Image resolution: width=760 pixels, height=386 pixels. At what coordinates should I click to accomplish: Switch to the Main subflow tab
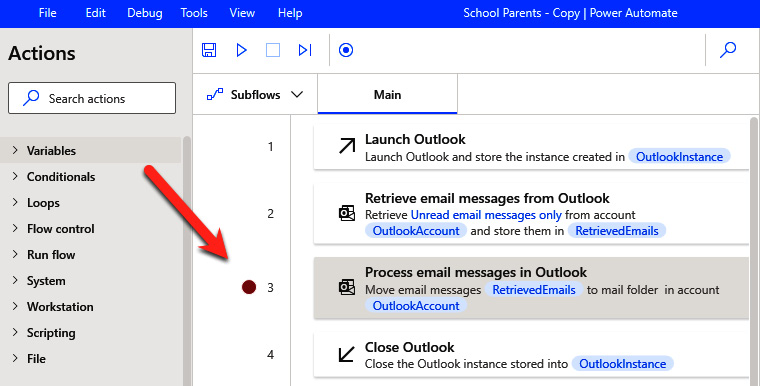pyautogui.click(x=387, y=94)
